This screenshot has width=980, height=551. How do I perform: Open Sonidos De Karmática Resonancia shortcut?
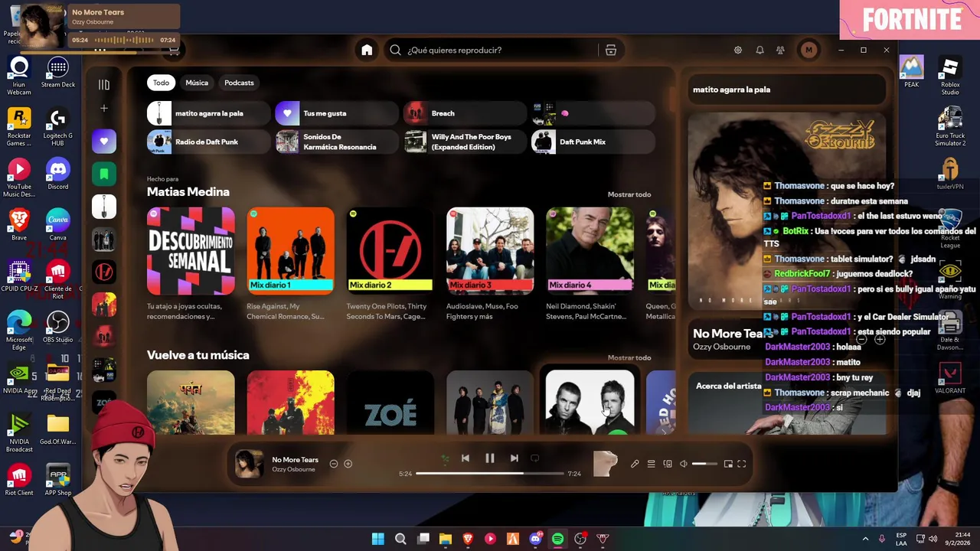tap(337, 142)
